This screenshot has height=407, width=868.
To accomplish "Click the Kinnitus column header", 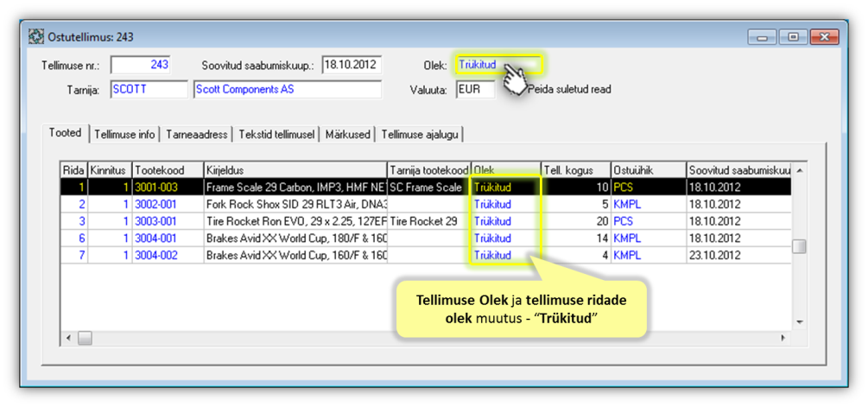I will point(110,170).
